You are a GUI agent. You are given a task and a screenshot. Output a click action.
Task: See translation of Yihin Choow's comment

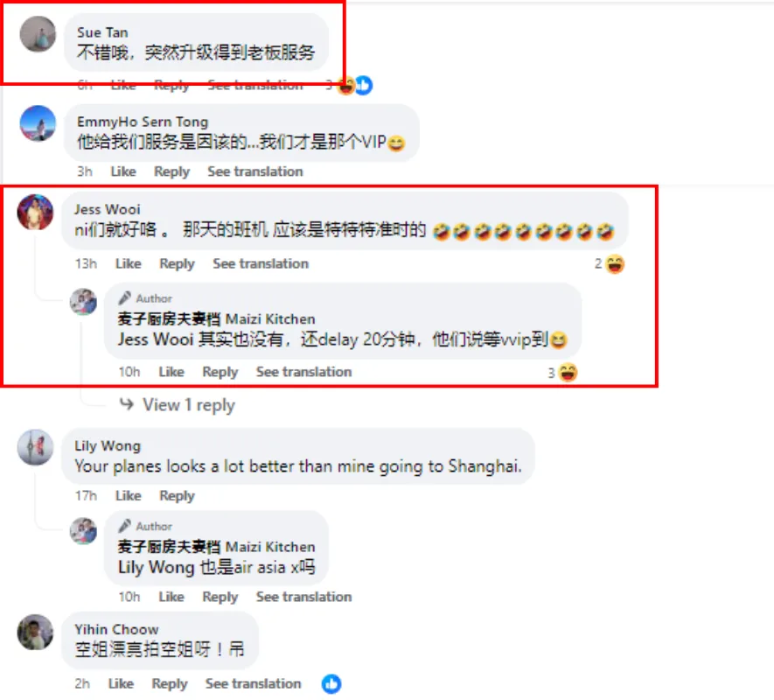pos(254,683)
